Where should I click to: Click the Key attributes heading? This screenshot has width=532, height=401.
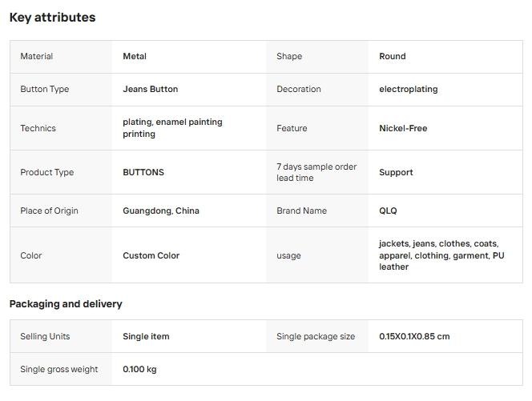(53, 18)
